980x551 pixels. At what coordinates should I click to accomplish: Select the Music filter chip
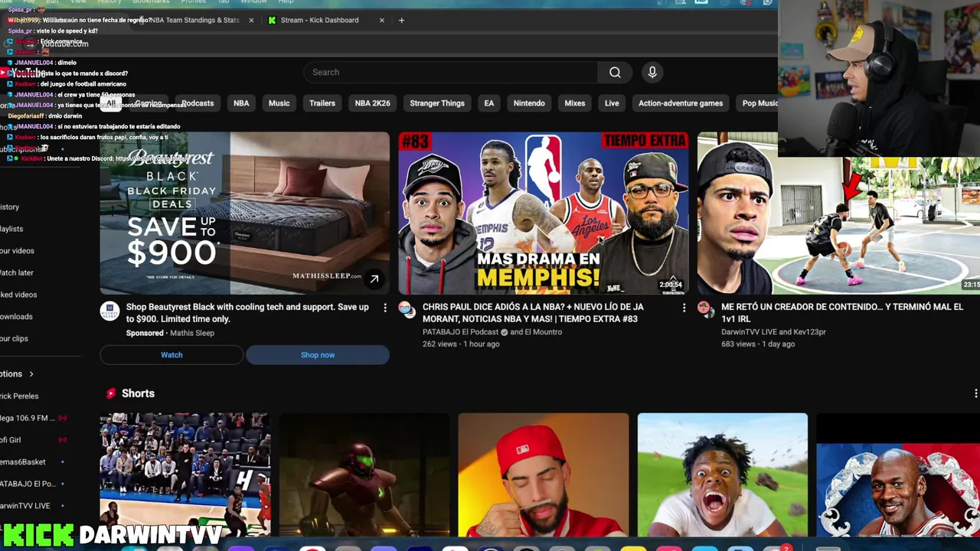pos(279,103)
